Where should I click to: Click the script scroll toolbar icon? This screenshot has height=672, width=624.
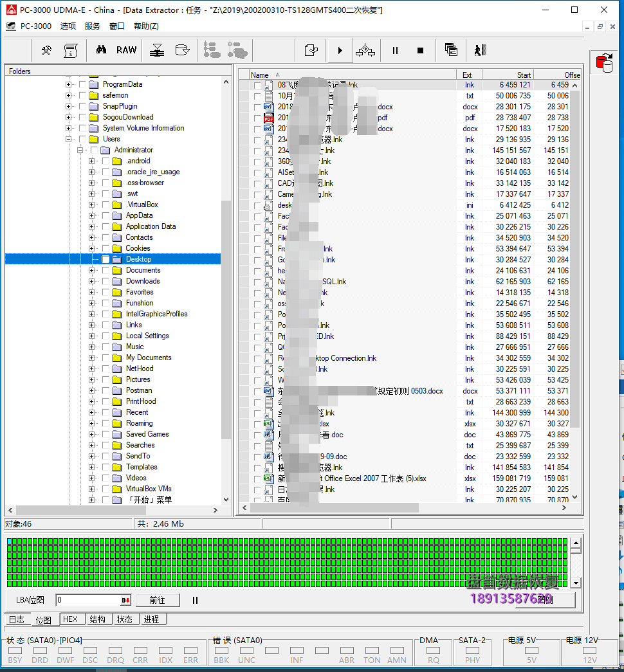70,50
